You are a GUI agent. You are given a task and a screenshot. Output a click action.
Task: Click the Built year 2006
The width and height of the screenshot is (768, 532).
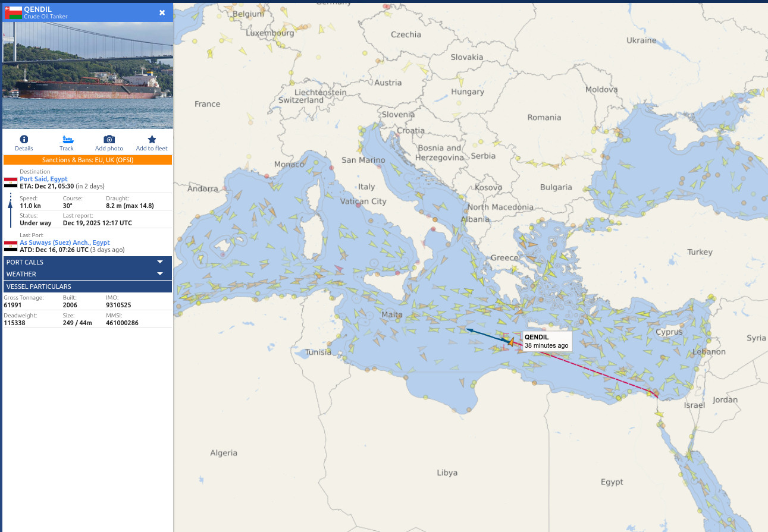(70, 305)
